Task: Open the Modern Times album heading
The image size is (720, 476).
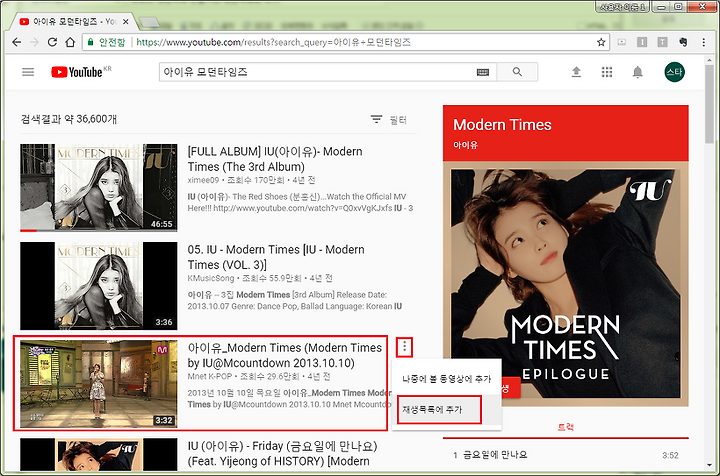Action: tap(502, 124)
